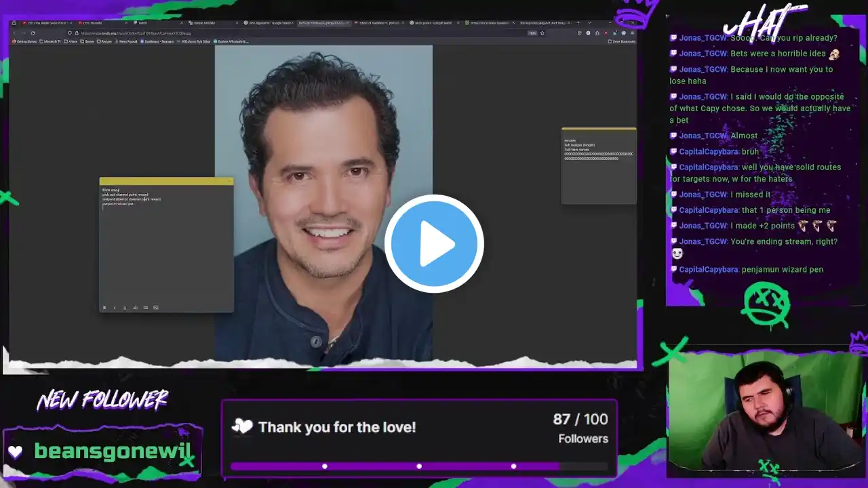Viewport: 868px width, 488px height.
Task: Open a new browser tab
Action: coord(577,23)
